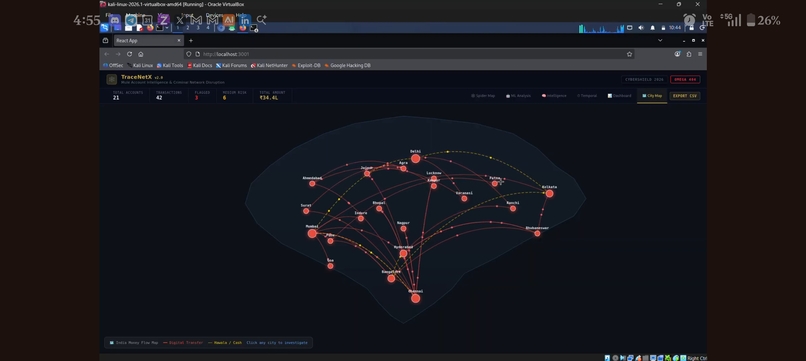The height and width of the screenshot is (361, 806).
Task: Open the Kali Linux bookmark
Action: coord(140,65)
